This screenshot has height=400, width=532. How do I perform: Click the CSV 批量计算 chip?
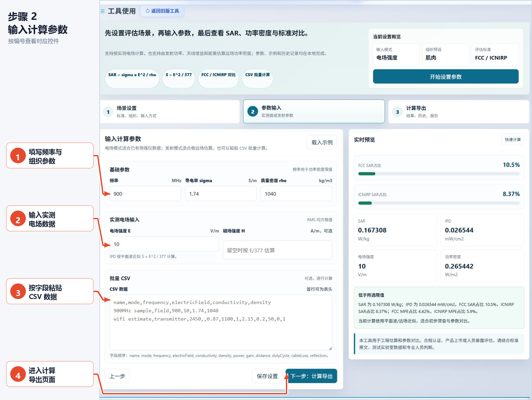pyautogui.click(x=257, y=78)
